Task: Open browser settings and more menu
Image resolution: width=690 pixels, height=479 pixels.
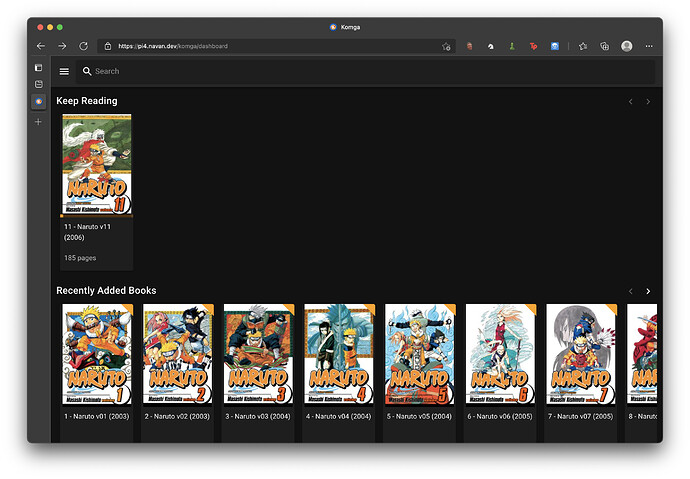Action: [649, 46]
